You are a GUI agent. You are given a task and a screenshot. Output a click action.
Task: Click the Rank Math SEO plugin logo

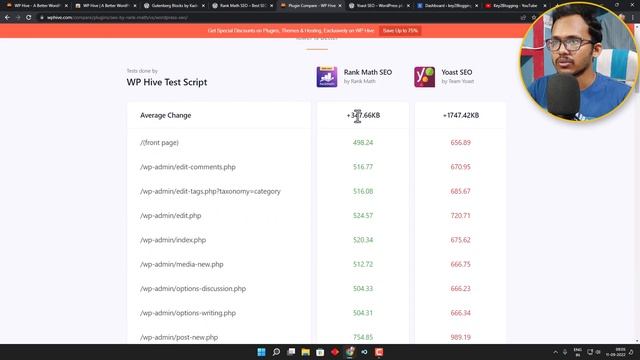pyautogui.click(x=327, y=77)
